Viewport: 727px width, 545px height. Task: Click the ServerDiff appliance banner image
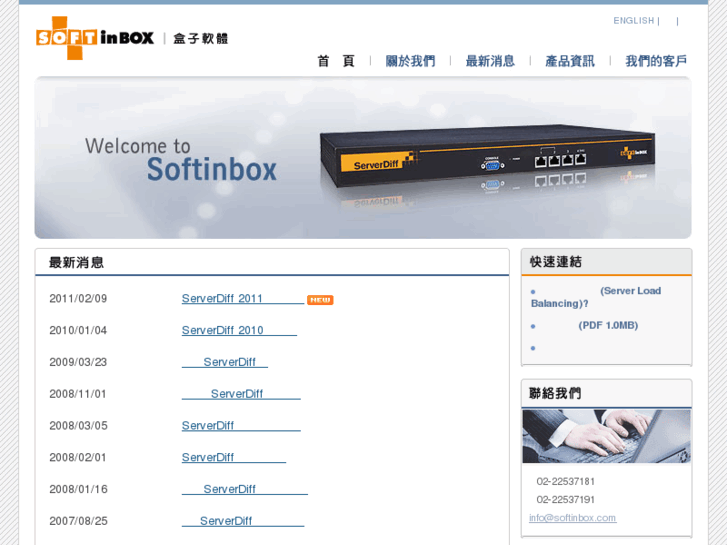pos(487,158)
